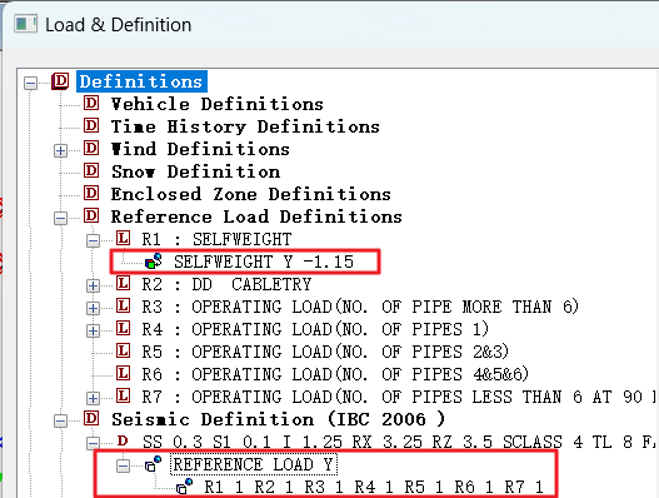
Task: Select Vehicle Definitions in the tree
Action: [x=217, y=104]
